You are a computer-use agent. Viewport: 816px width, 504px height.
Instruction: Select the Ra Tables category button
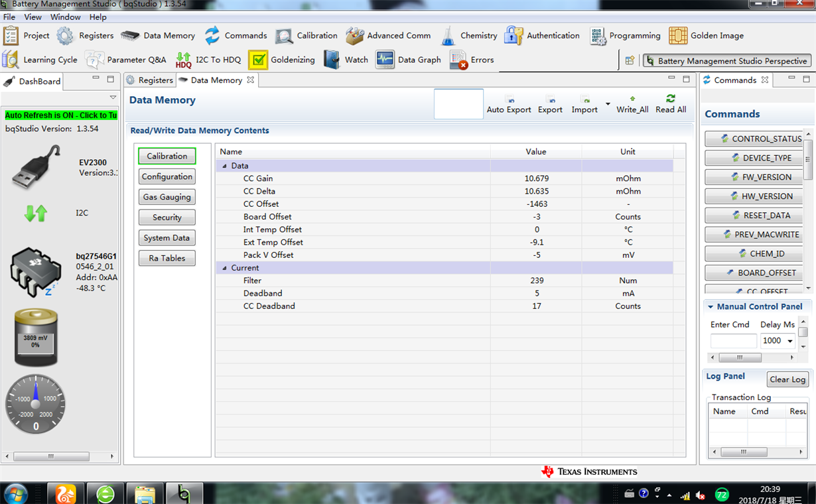point(167,259)
